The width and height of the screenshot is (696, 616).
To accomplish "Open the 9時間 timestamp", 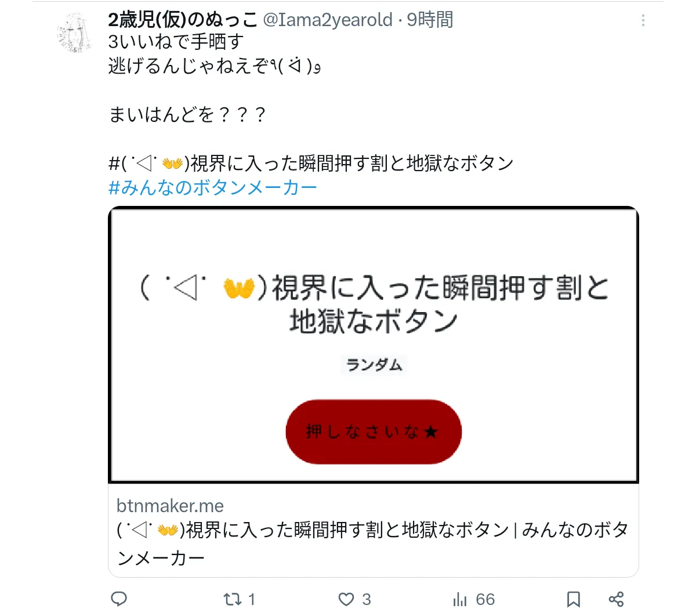I will click(430, 20).
